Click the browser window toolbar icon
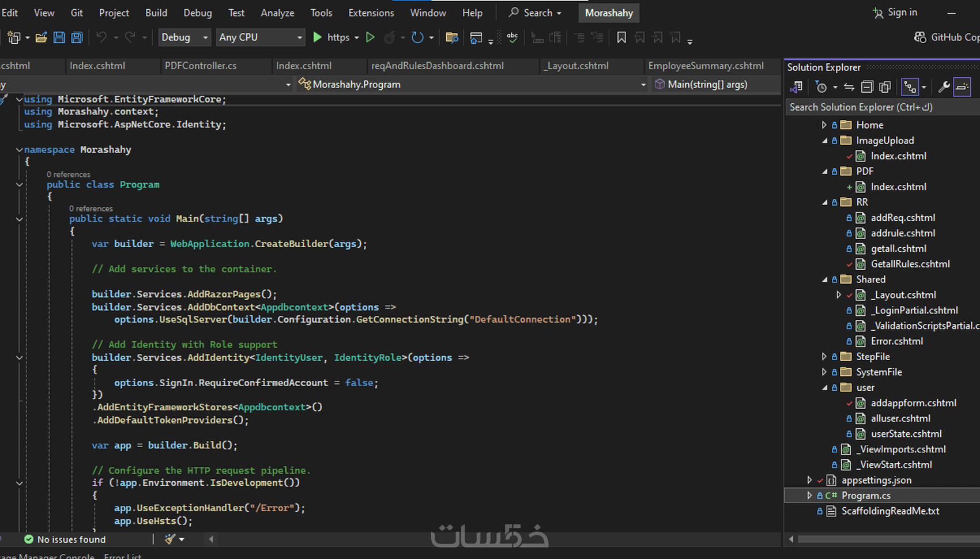Image resolution: width=980 pixels, height=559 pixels. pos(476,37)
